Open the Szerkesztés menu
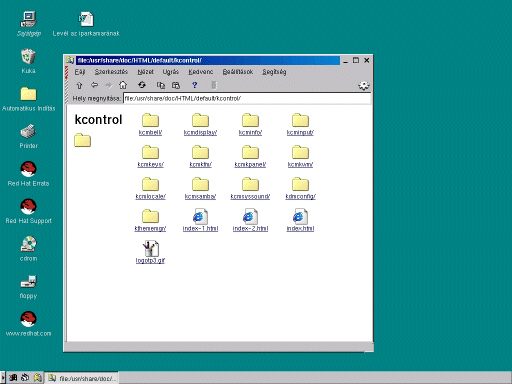This screenshot has width=512, height=384. tap(111, 72)
